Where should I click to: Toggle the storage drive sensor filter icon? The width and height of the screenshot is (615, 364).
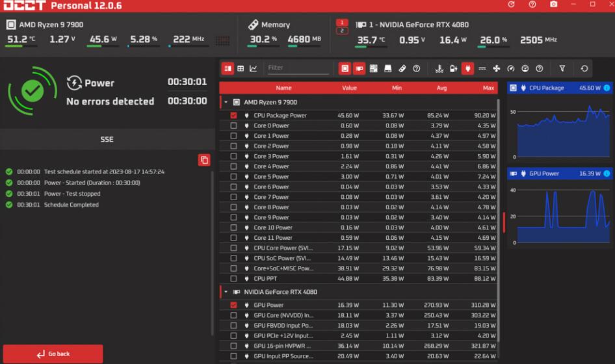(x=388, y=69)
